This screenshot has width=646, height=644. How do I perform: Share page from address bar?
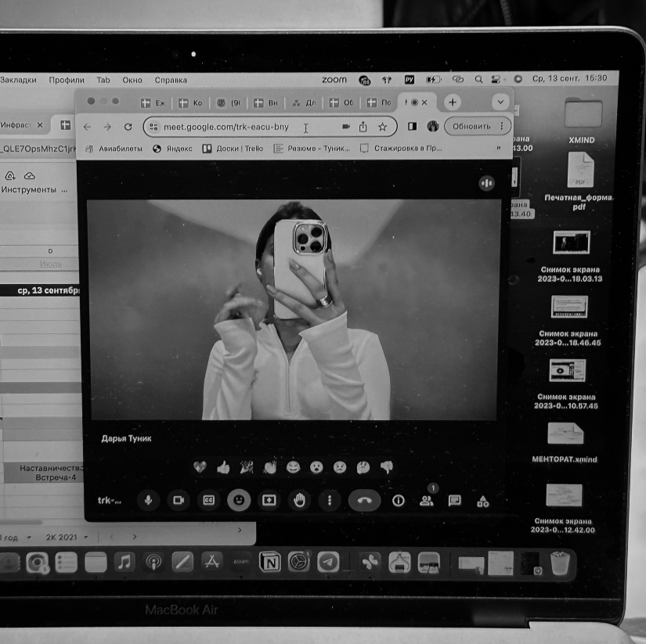(363, 127)
